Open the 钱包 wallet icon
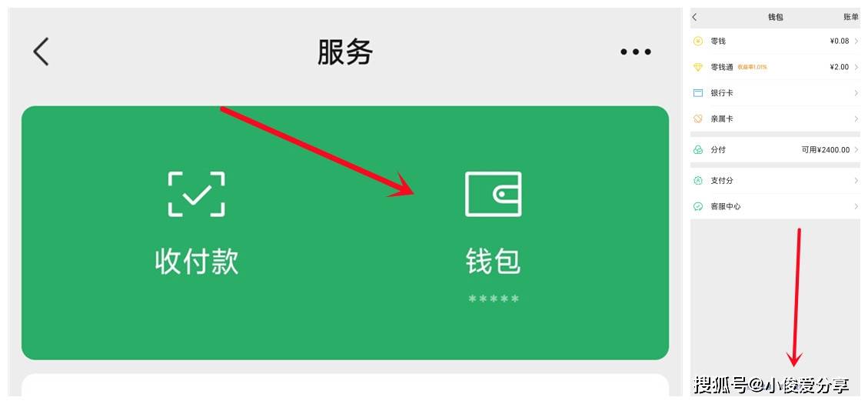 click(x=494, y=194)
